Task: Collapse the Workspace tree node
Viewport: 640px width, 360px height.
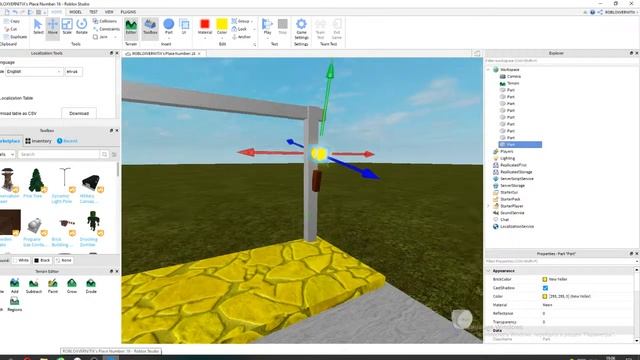Action: (489, 70)
